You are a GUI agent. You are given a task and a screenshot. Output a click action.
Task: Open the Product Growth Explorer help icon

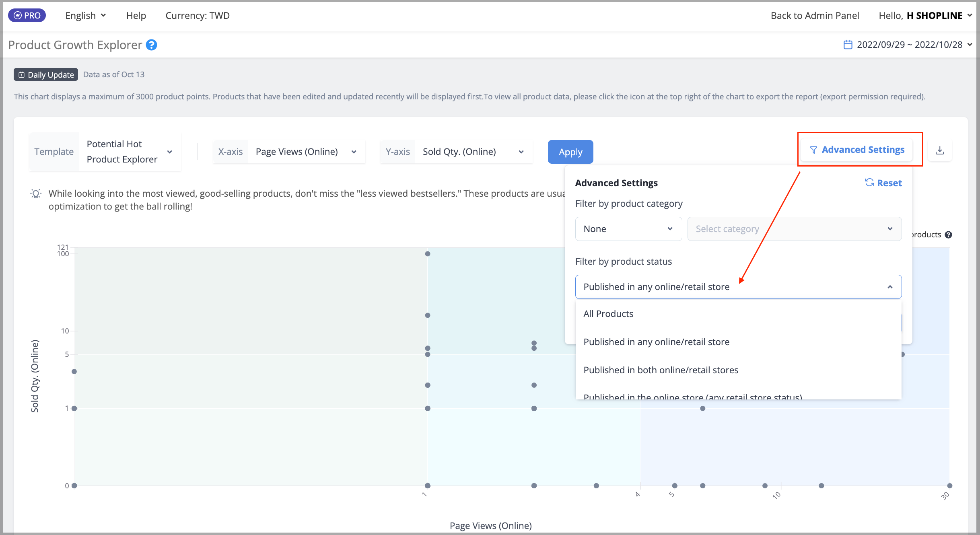click(152, 45)
